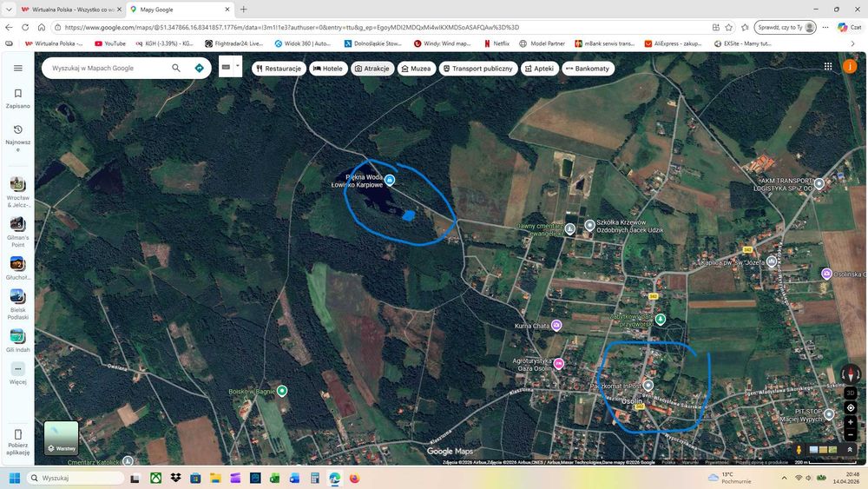Click the Paczkomat InPost marker
Image resolution: width=868 pixels, height=489 pixels.
tap(648, 385)
